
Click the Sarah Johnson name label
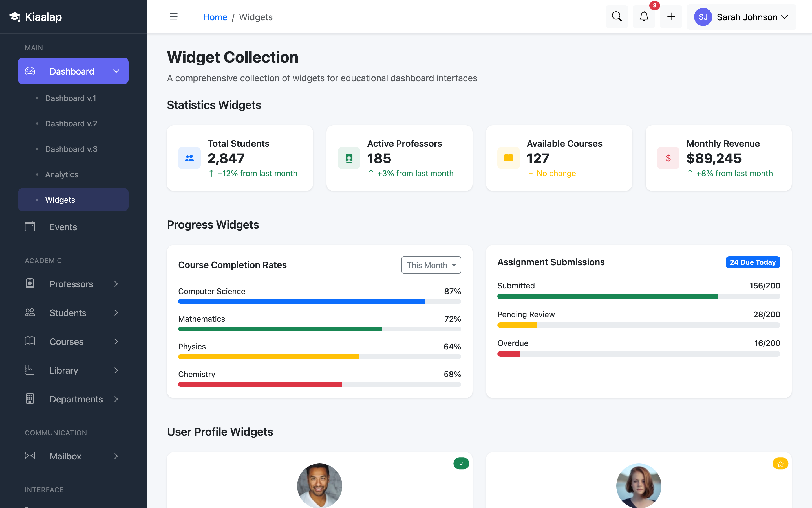pos(747,17)
